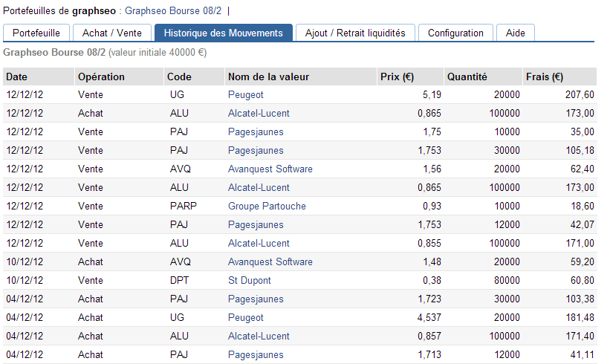
Task: Select the Historique des Mouvements tab
Action: click(223, 33)
